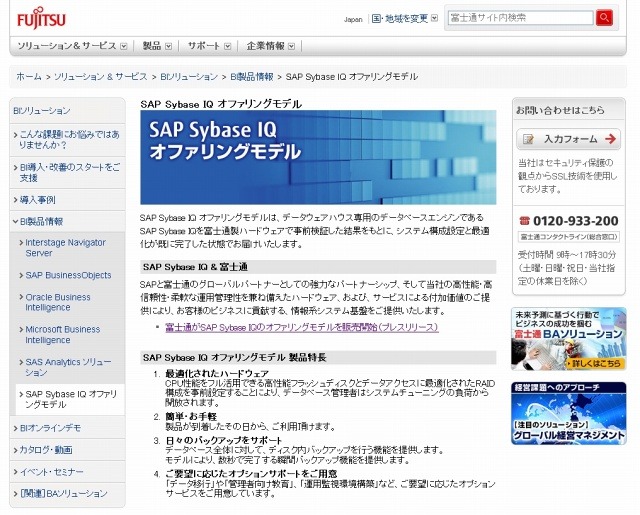Open BIソリューション breadcrumb link
The width and height of the screenshot is (640, 515).
tap(189, 76)
